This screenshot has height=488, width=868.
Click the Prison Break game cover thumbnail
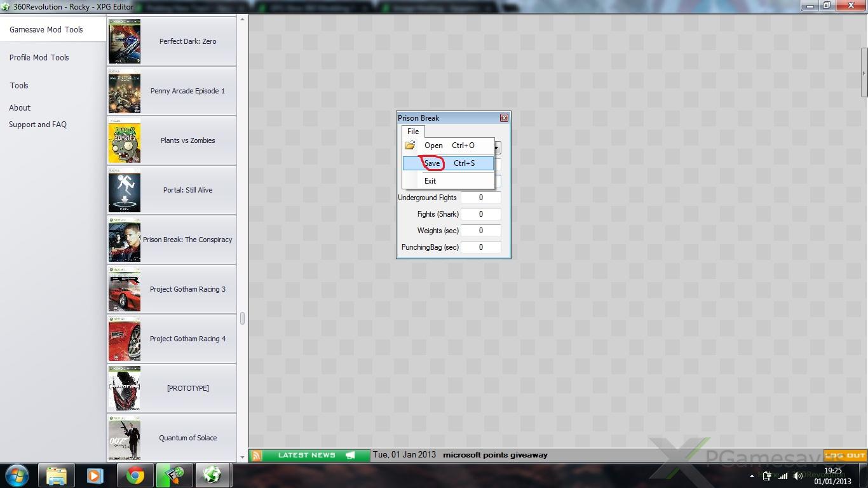pyautogui.click(x=125, y=240)
